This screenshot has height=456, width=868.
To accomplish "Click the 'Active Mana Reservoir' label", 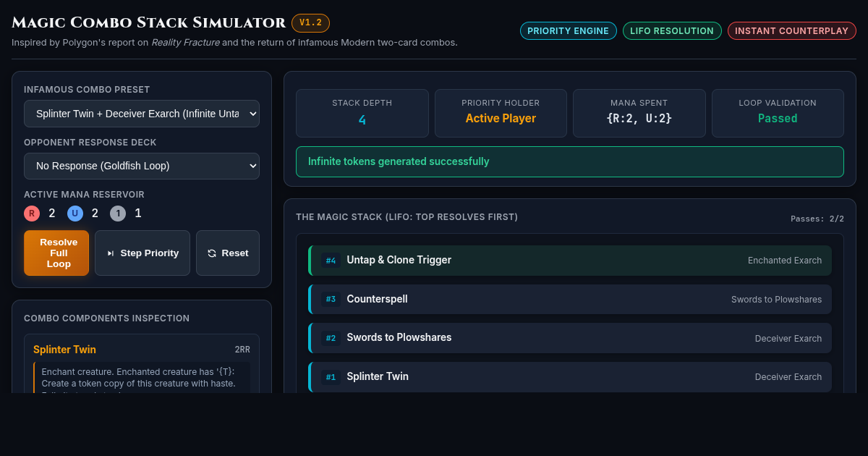I will click(x=84, y=195).
